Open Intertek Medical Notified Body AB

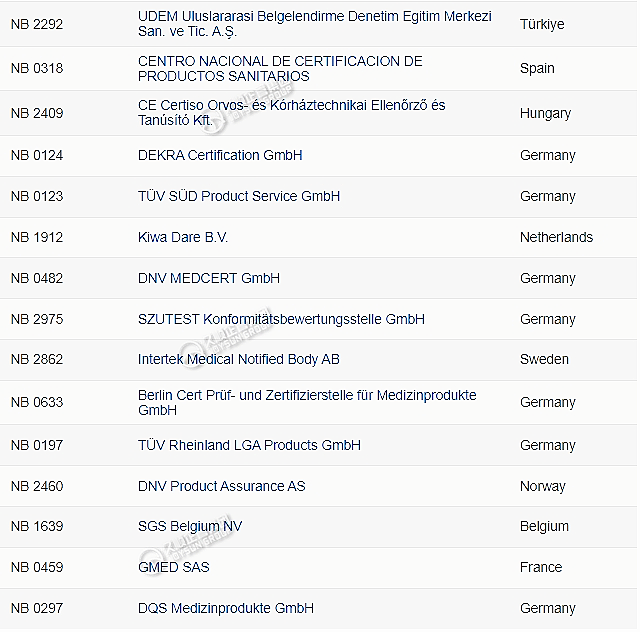coord(238,359)
